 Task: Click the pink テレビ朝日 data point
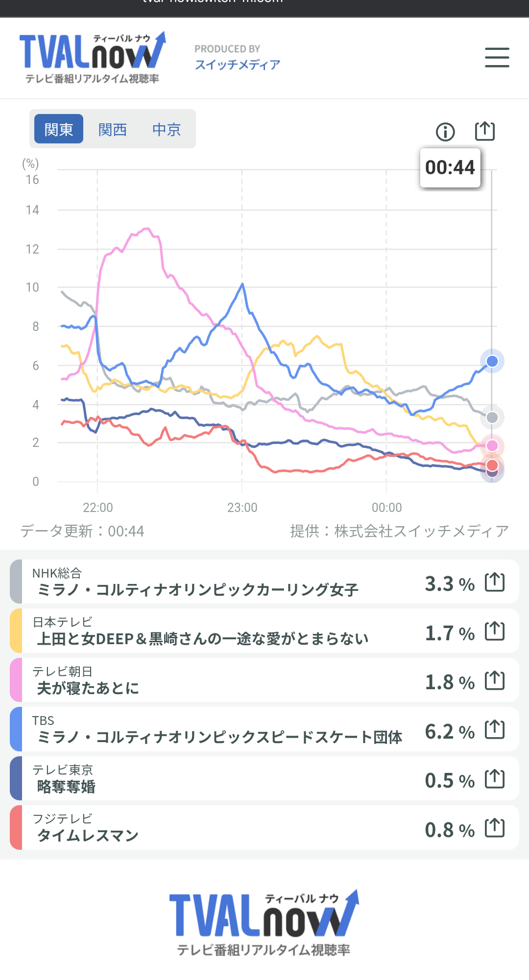click(x=492, y=446)
